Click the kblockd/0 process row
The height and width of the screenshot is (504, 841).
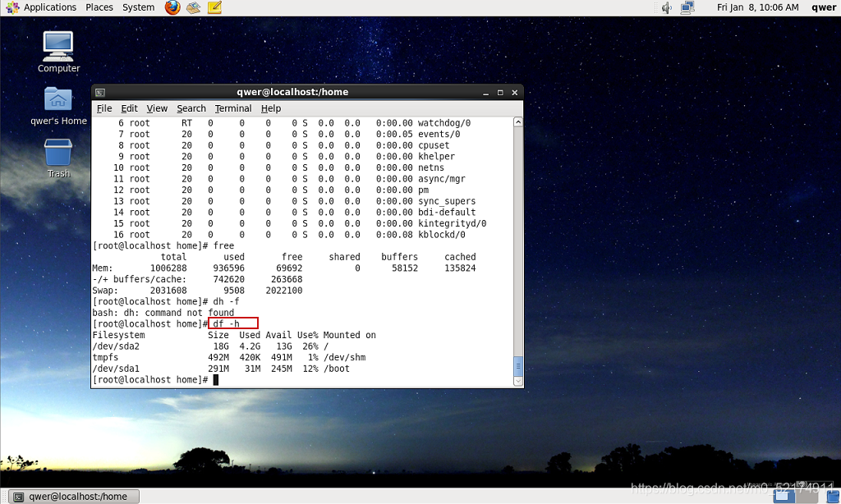click(289, 235)
